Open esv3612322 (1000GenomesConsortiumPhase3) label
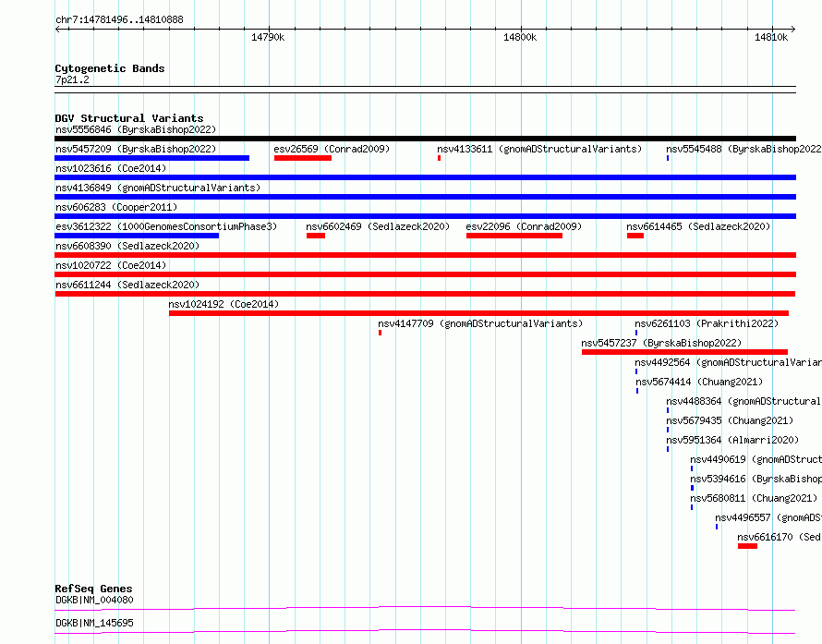 click(166, 226)
